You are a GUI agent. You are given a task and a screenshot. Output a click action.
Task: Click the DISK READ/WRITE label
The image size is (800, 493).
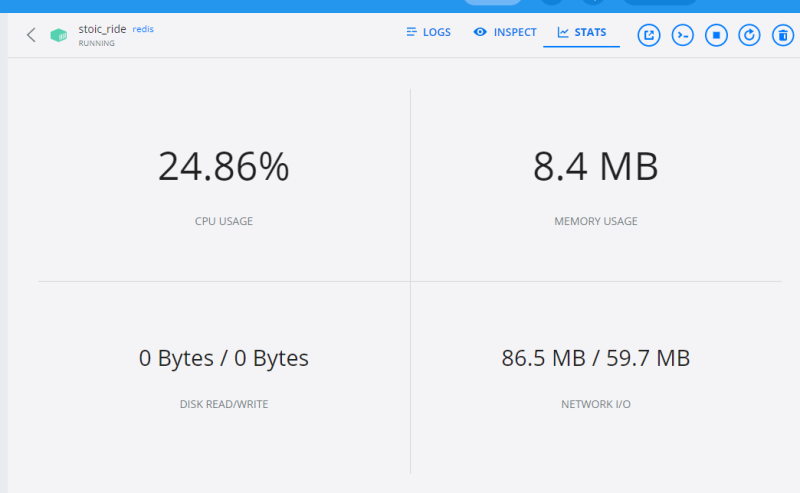[223, 404]
